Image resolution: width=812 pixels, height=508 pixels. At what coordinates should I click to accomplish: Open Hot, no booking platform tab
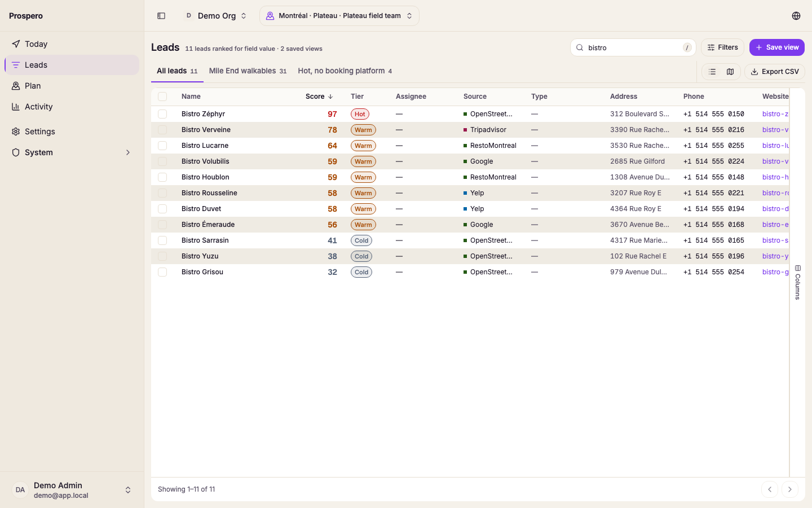point(345,71)
